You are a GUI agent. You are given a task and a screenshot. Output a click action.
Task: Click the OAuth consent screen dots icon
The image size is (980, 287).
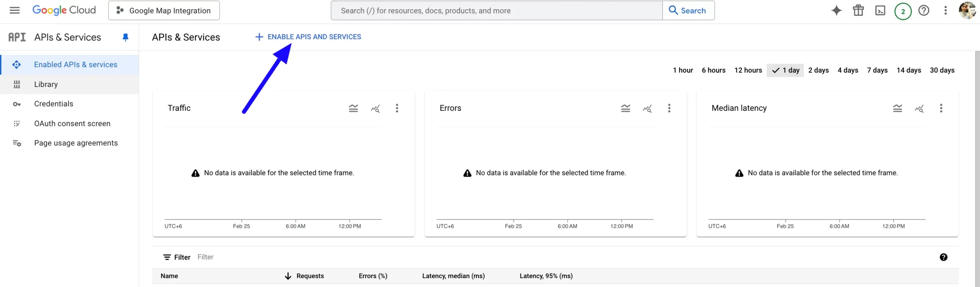tap(17, 123)
